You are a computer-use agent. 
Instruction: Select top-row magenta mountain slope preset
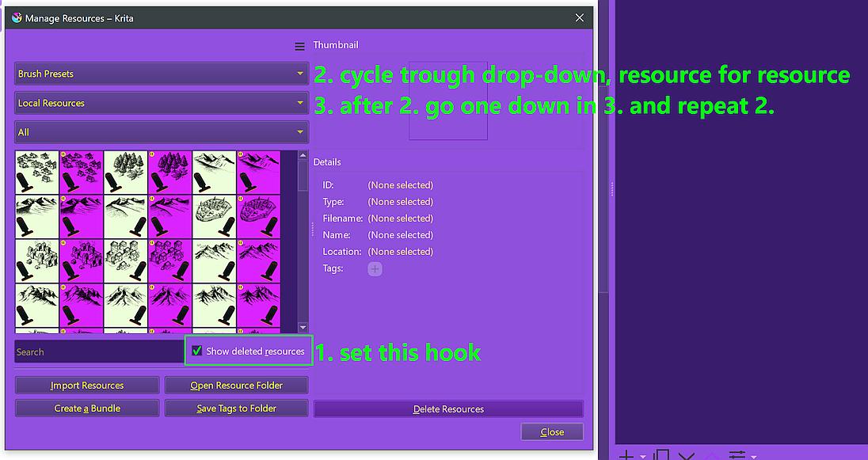pyautogui.click(x=258, y=172)
